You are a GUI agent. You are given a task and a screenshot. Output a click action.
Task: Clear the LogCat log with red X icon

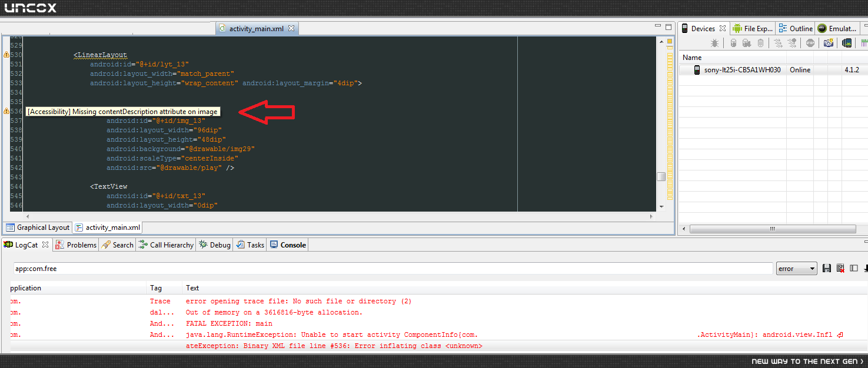(x=840, y=269)
